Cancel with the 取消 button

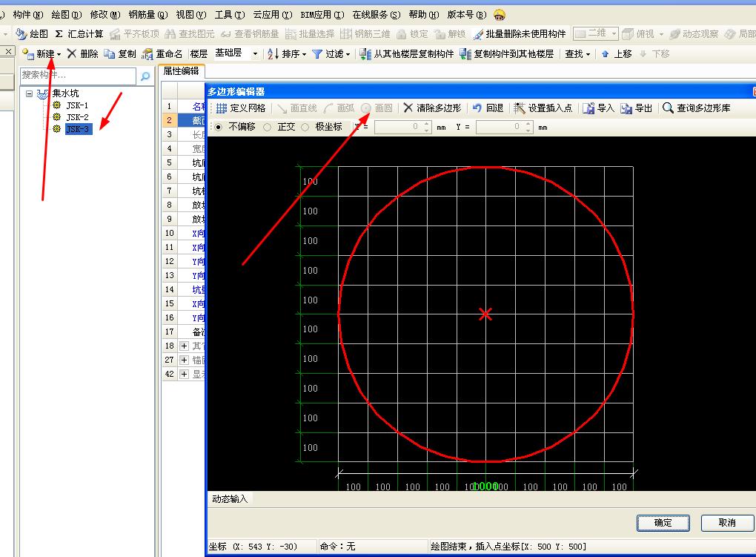coord(727,523)
